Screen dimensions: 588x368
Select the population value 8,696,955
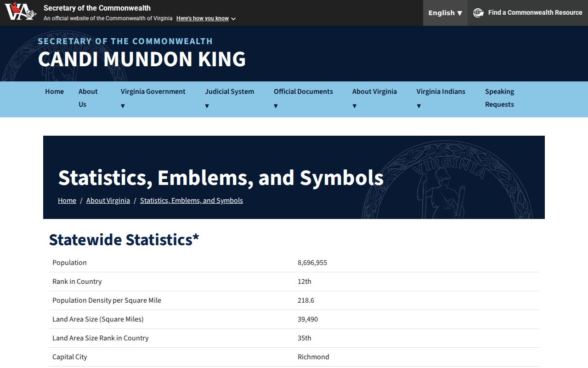coord(312,263)
